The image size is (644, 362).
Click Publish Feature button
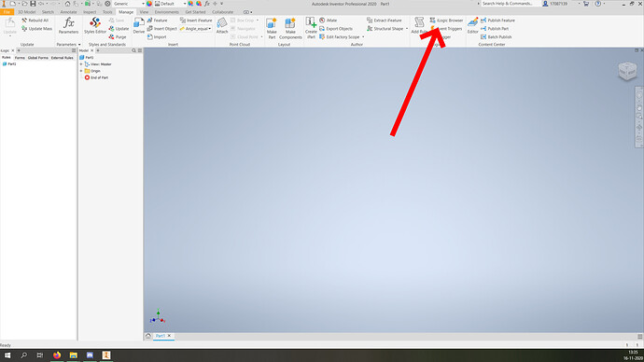click(x=497, y=21)
